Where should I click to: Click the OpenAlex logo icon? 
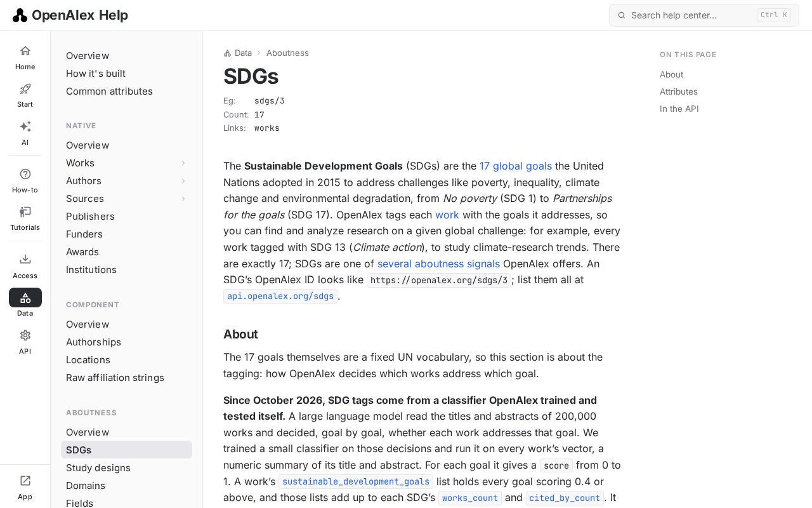20,15
